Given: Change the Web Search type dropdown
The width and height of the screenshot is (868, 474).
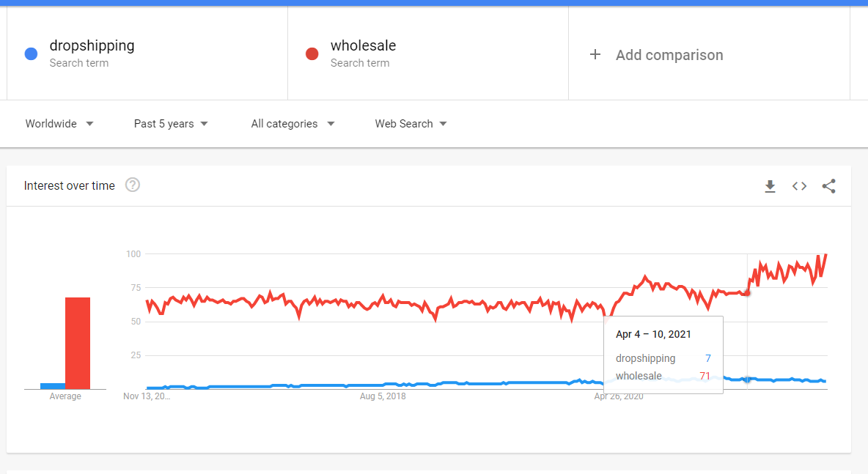Looking at the screenshot, I should 411,124.
